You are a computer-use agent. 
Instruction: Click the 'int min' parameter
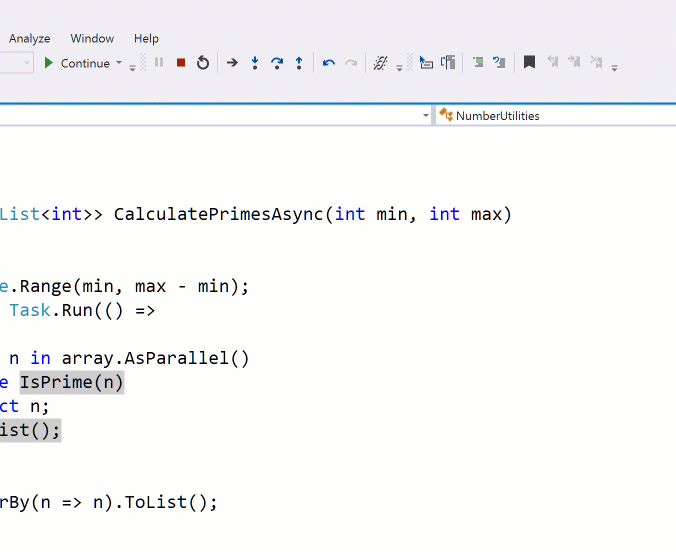[371, 214]
